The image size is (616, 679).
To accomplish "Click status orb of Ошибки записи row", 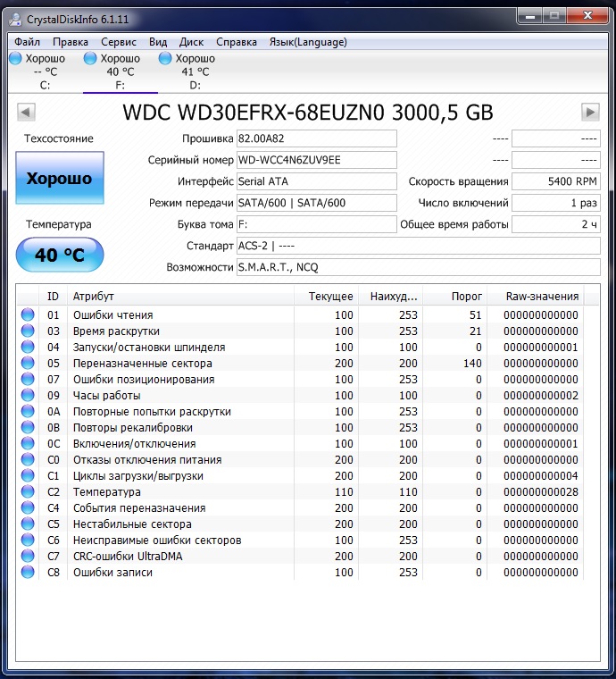I will (28, 572).
